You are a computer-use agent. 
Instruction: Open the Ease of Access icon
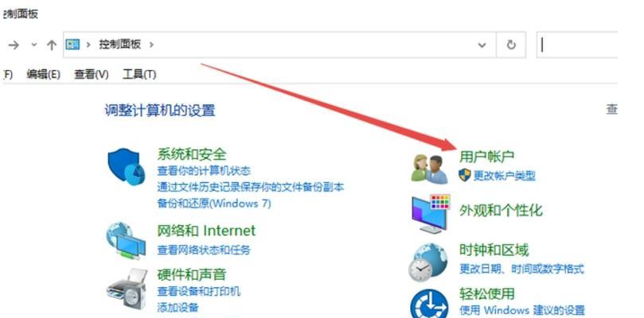pos(429,303)
